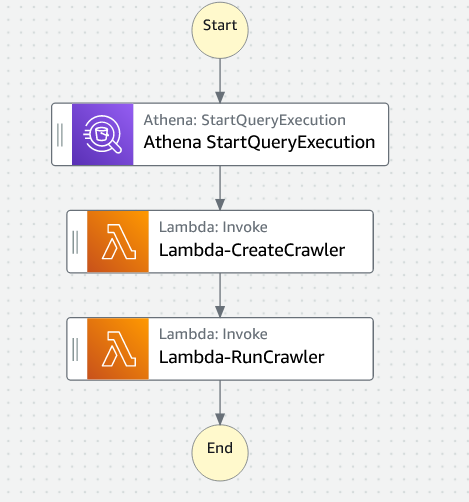Select the End node circle
This screenshot has width=469, height=502.
[220, 453]
